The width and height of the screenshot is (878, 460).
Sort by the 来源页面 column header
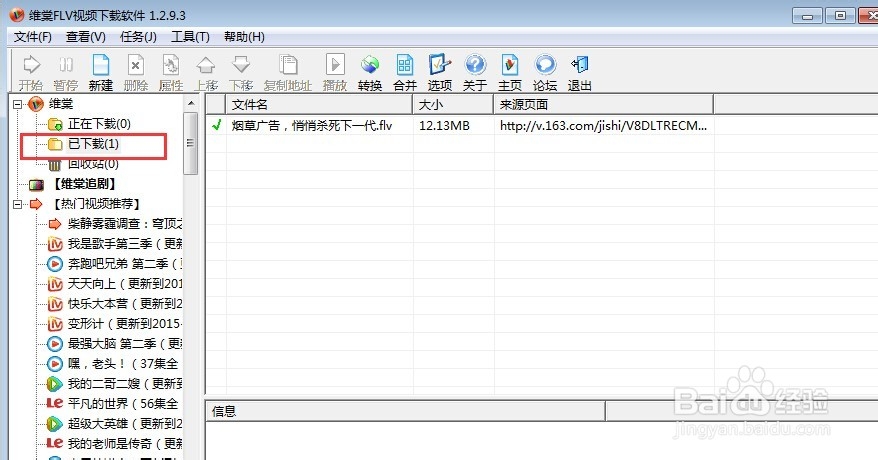604,105
